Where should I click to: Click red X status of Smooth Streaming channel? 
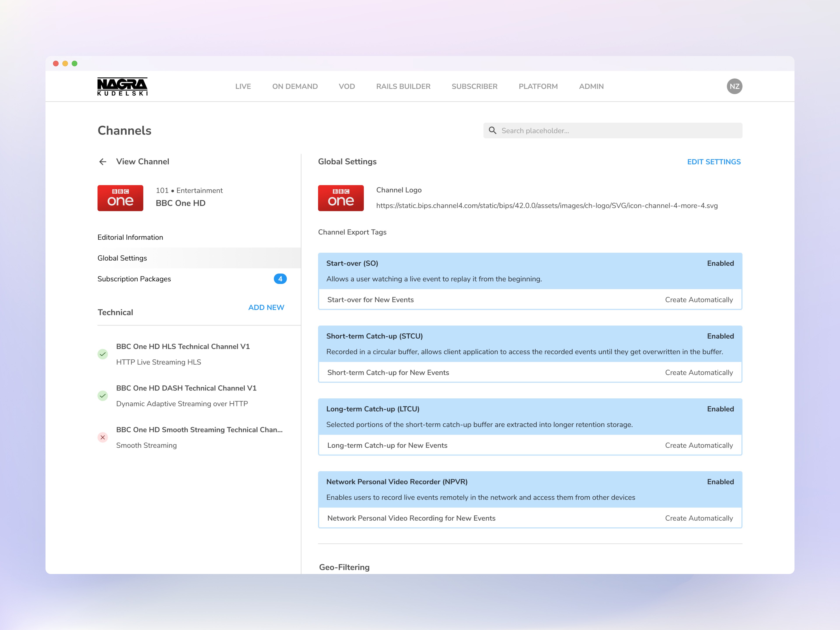click(x=103, y=437)
